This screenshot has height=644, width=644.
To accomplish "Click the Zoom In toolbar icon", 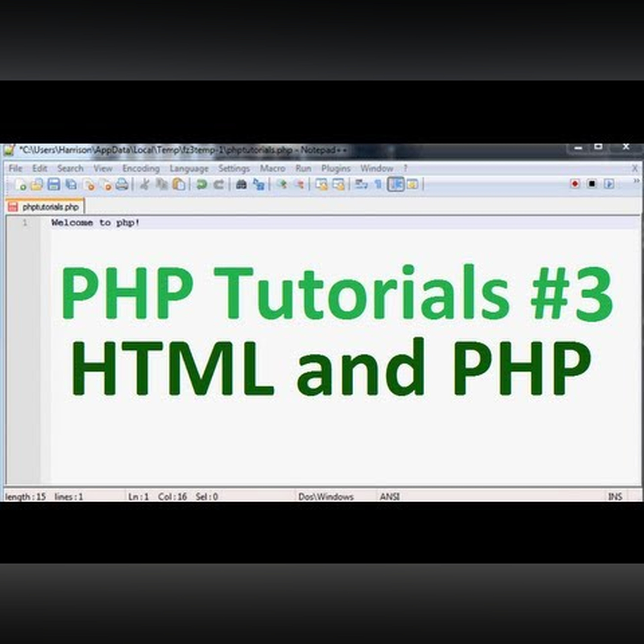I will pos(282,184).
